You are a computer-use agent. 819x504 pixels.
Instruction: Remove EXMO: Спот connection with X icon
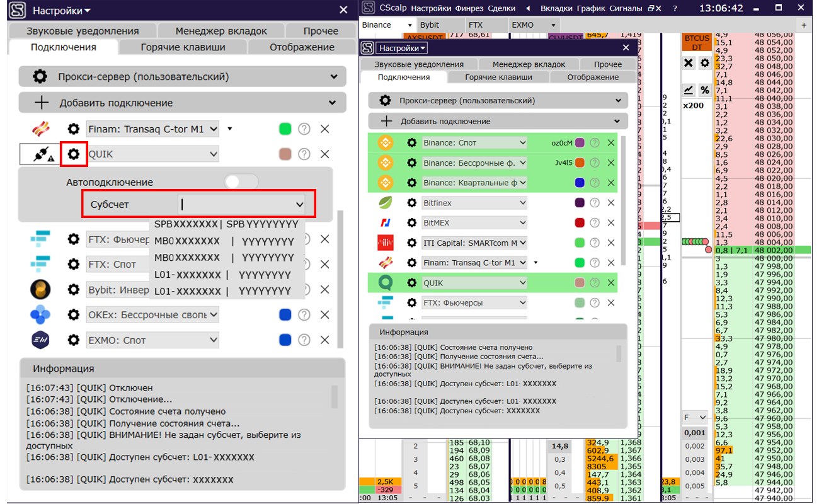(325, 340)
